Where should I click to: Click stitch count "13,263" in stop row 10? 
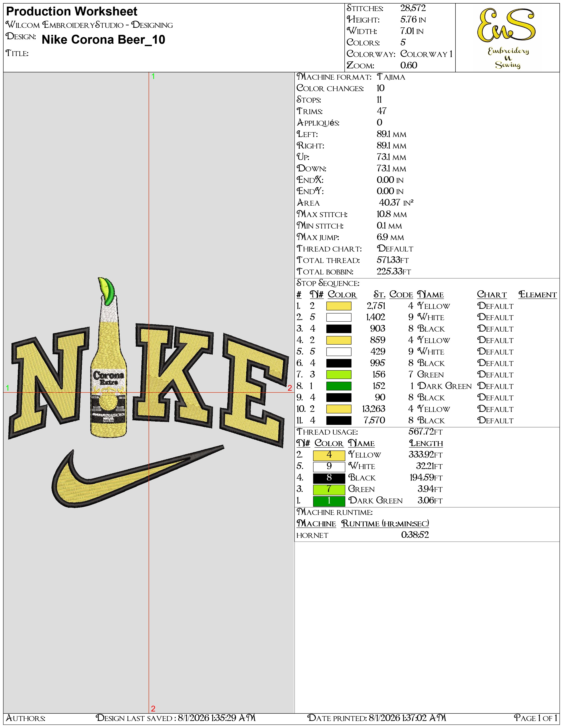pos(374,409)
